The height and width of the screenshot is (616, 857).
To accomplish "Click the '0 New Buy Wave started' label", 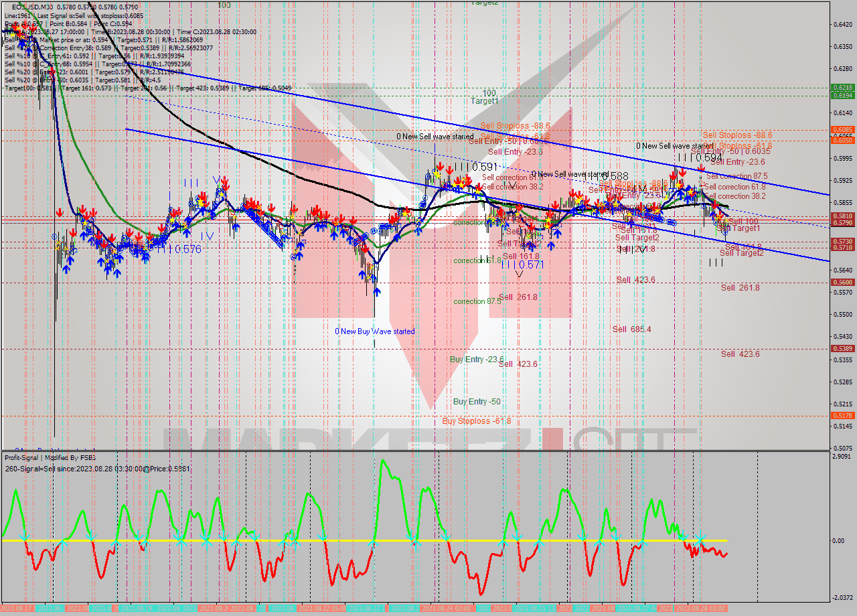I will click(375, 331).
